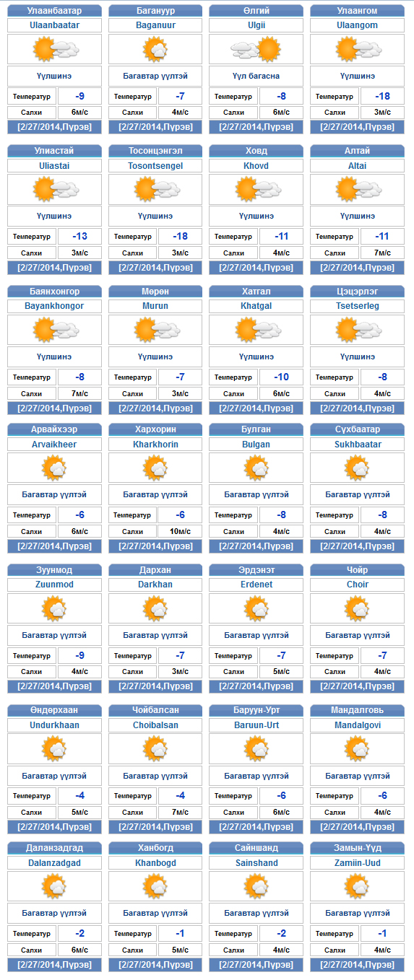Select the Dalanzadgad weather icon
The width and height of the screenshot is (414, 980).
[x=54, y=887]
